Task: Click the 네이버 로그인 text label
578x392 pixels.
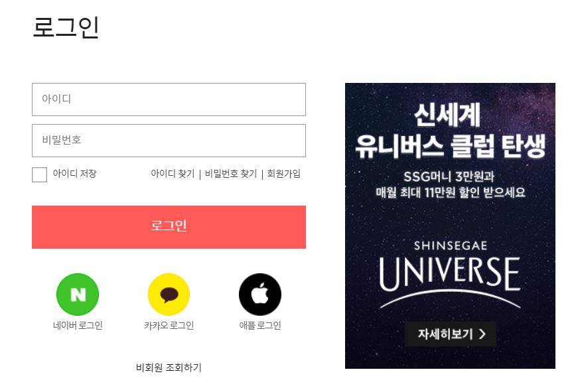Action: [x=78, y=325]
